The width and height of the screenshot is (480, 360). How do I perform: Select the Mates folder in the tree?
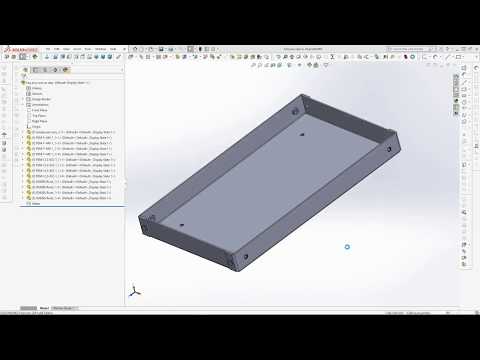pos(33,203)
